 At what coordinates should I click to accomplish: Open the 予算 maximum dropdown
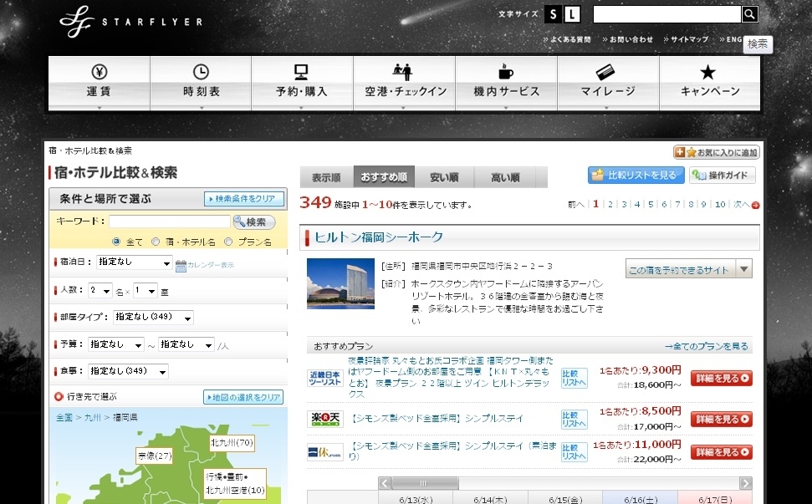point(186,344)
